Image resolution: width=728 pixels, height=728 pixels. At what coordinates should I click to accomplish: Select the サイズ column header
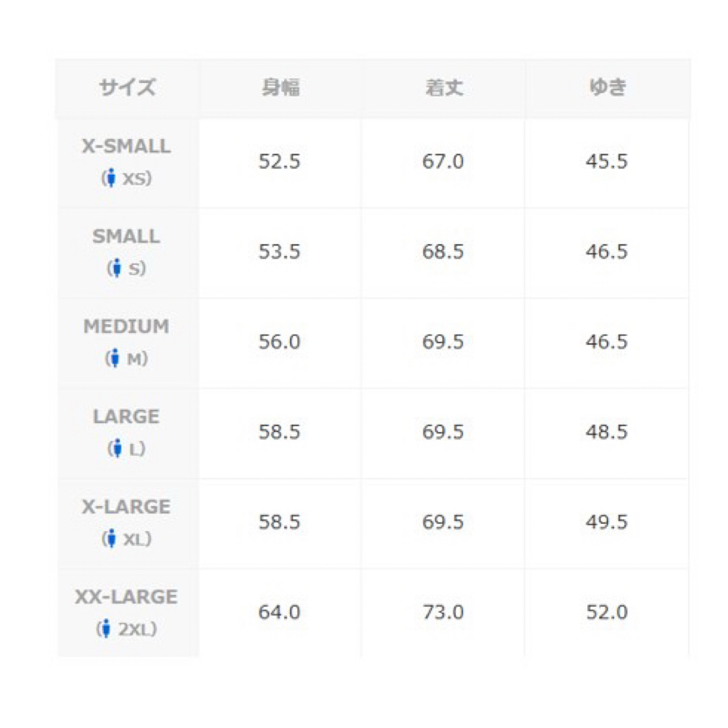[x=127, y=88]
